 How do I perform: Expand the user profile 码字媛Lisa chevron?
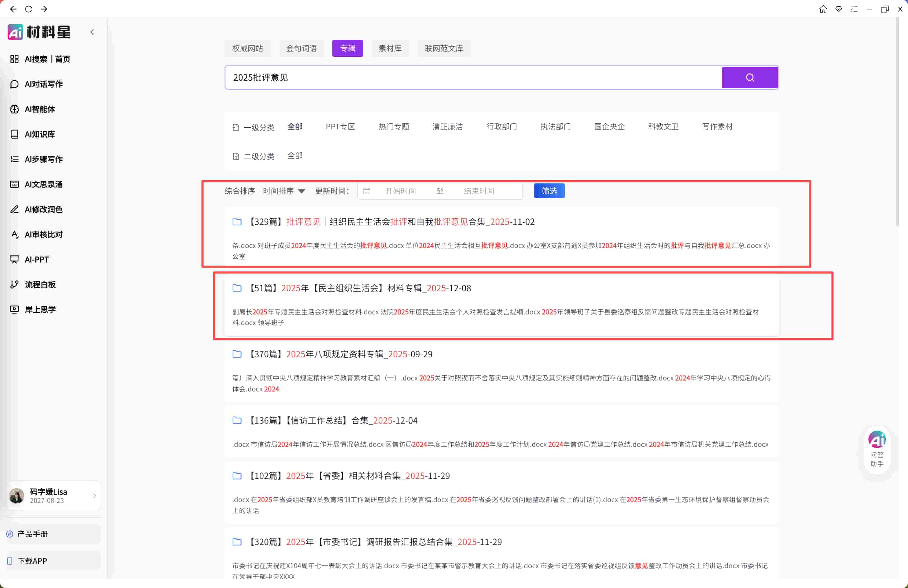tap(95, 496)
